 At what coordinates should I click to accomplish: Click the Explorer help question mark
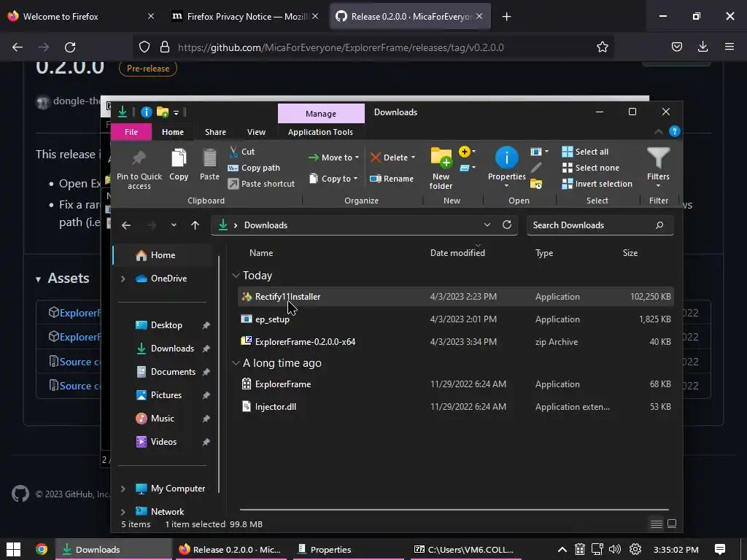point(675,131)
